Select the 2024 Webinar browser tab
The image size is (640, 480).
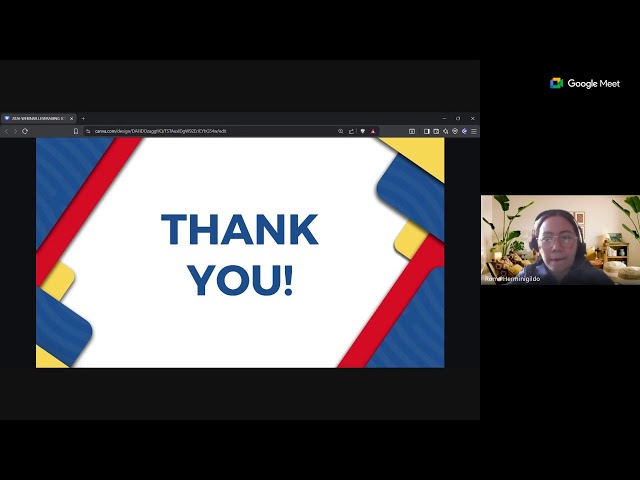36,118
